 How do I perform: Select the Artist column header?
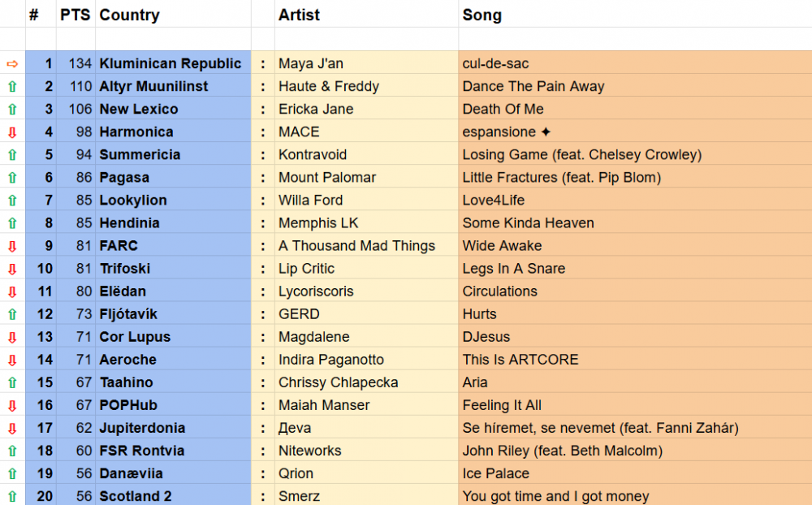pos(299,15)
